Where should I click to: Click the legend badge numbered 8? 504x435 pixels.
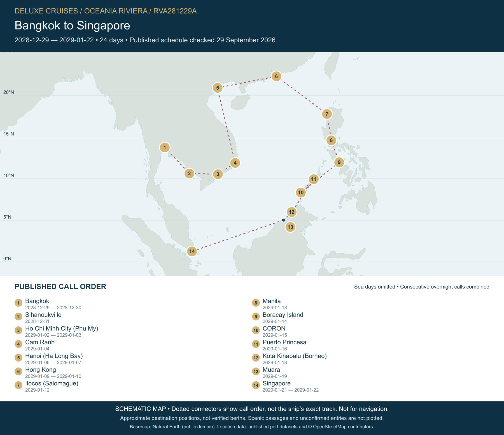pyautogui.click(x=256, y=303)
